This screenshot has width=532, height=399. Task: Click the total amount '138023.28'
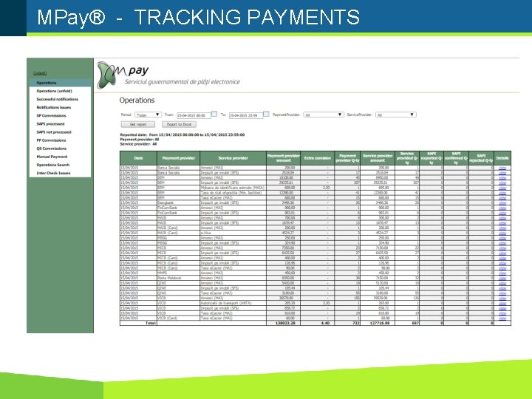286,324
